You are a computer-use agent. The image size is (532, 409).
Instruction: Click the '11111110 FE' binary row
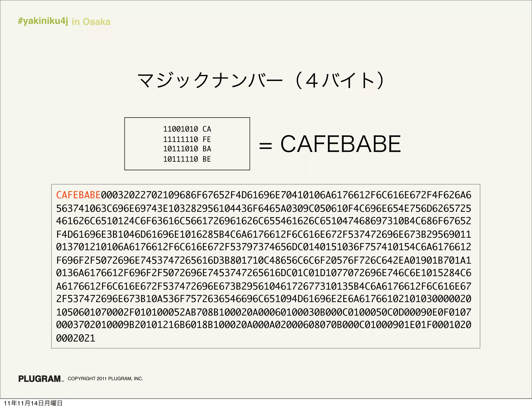[x=187, y=139]
